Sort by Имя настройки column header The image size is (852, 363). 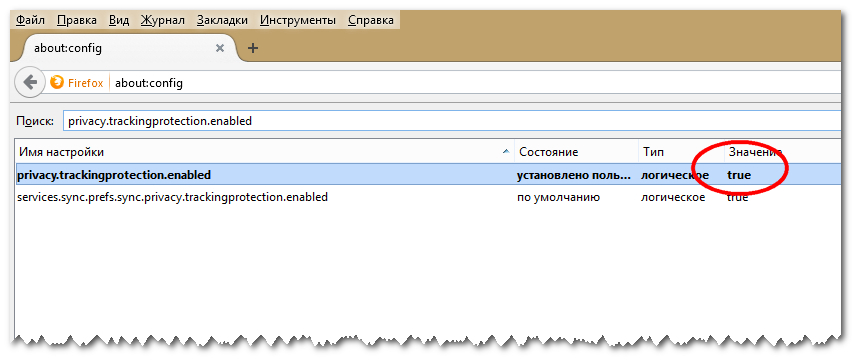pyautogui.click(x=264, y=152)
